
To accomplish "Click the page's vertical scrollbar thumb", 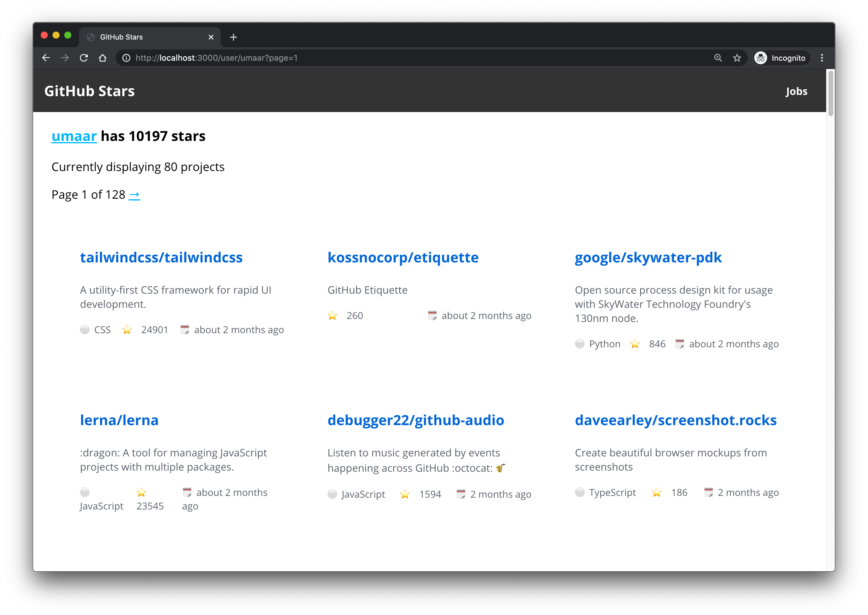I will (830, 93).
